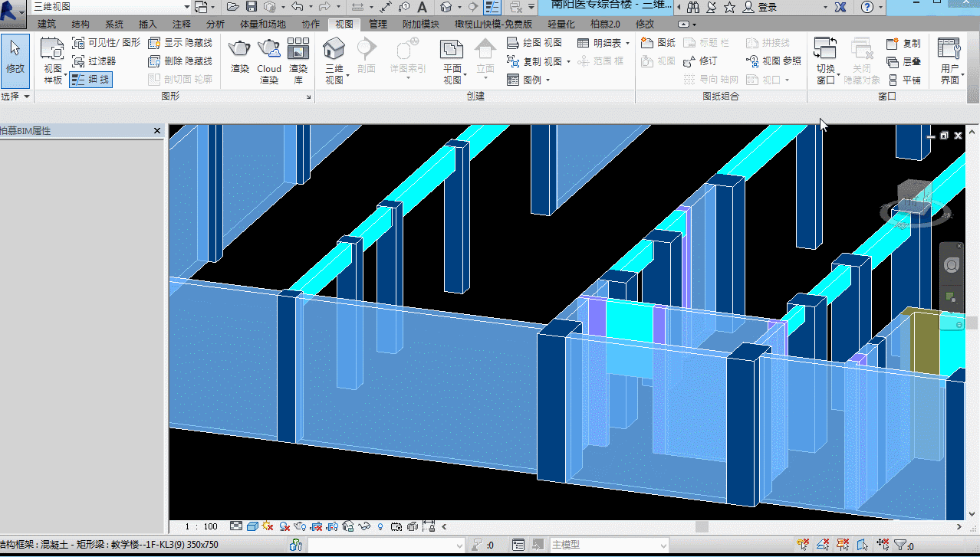Viewport: 980px width, 557px height.
Task: Close the 柏慕BIM属性 panel
Action: 157,131
